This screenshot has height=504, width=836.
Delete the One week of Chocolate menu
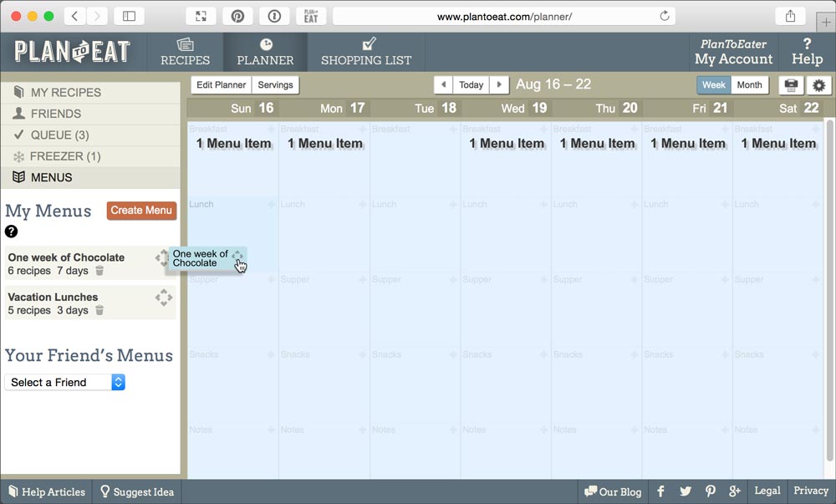(x=99, y=271)
